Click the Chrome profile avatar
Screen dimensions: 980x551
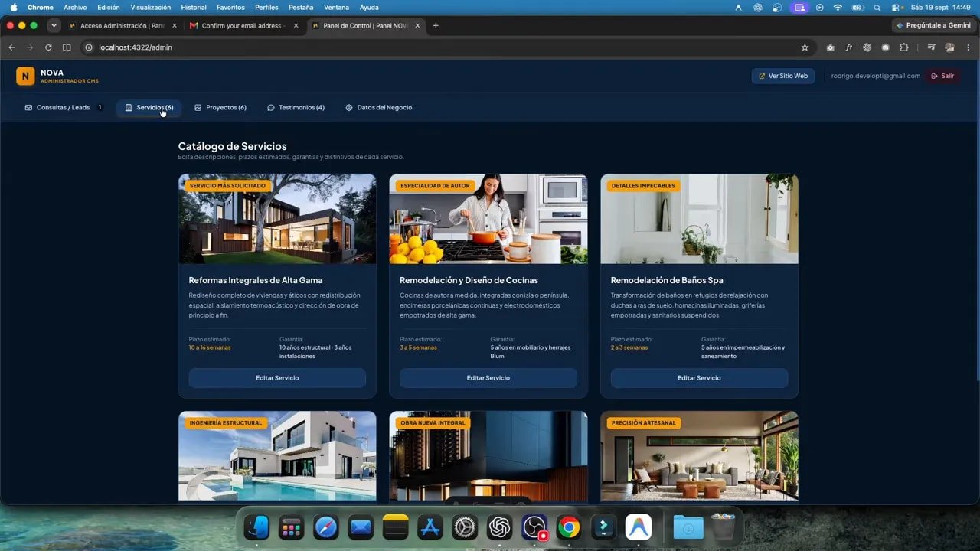click(949, 47)
